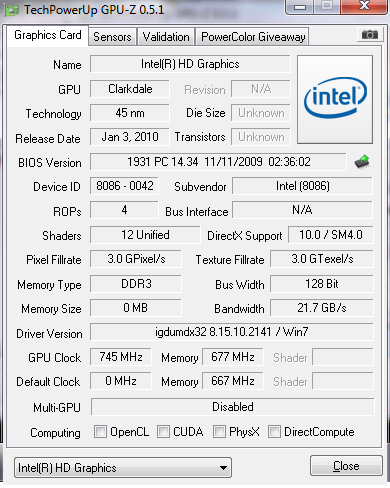Click the Bus Width 128 Bit field
Screen dimensions: 390x488
[x=322, y=284]
